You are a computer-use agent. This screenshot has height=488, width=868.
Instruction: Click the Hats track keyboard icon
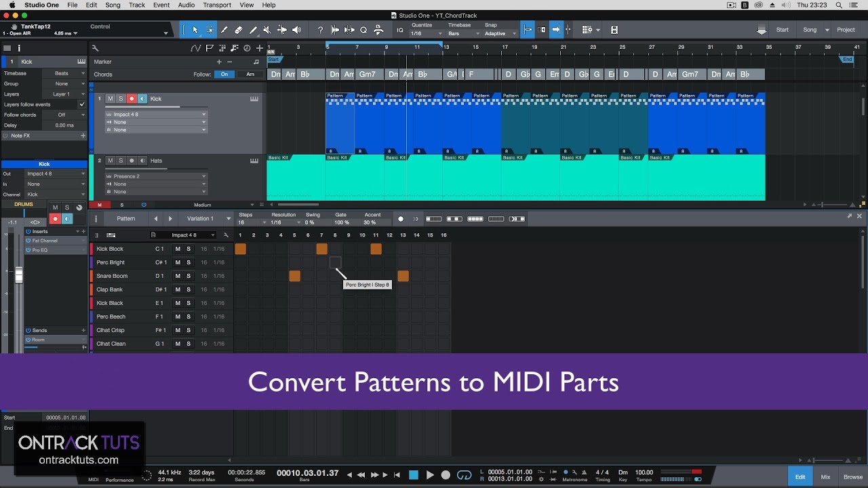(254, 161)
